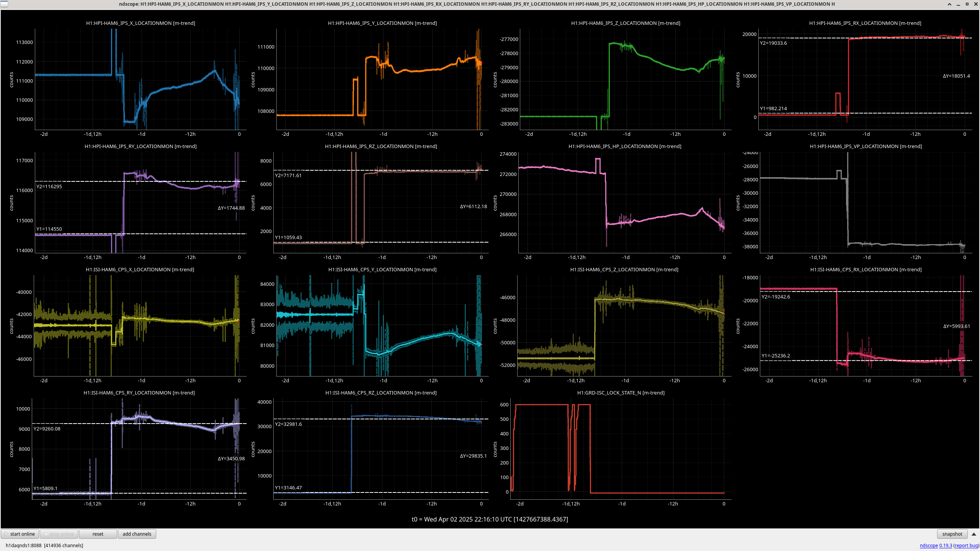The width and height of the screenshot is (980, 551).
Task: Click the ΔY=5993.61 delta readout
Action: [x=956, y=326]
